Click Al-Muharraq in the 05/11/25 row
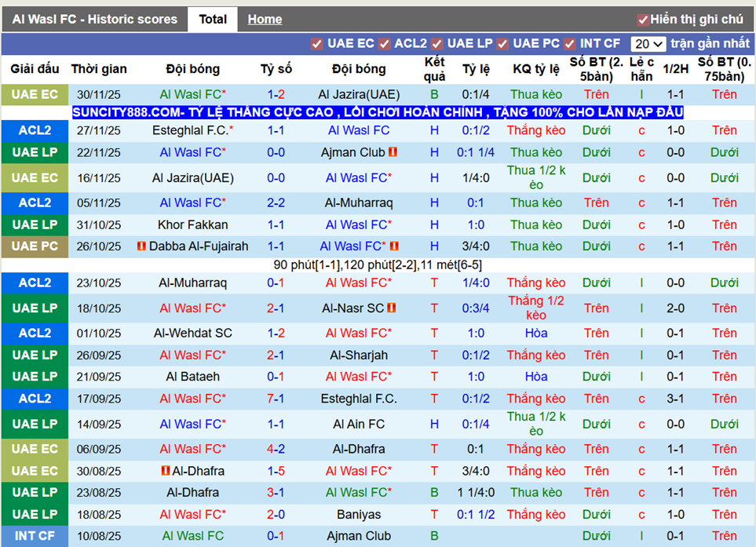 359,203
